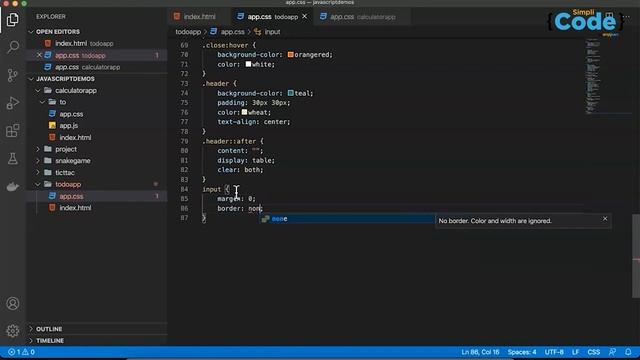The image size is (640, 360).
Task: Click the notifications bell in status bar
Action: [628, 352]
